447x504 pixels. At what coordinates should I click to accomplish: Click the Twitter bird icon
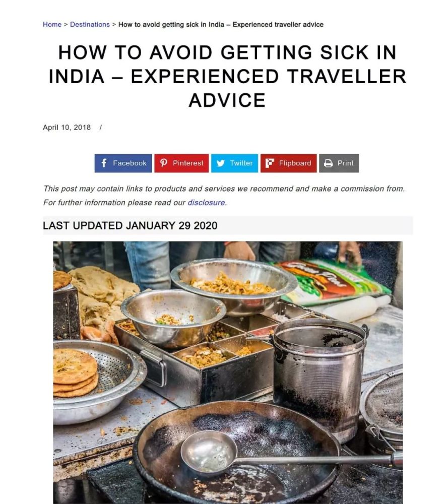pyautogui.click(x=220, y=163)
